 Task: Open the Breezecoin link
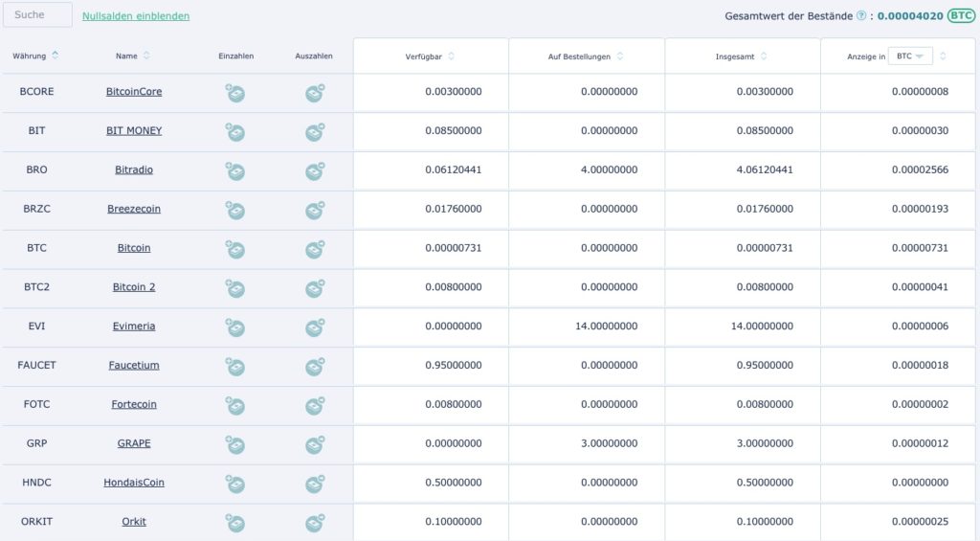pyautogui.click(x=134, y=209)
